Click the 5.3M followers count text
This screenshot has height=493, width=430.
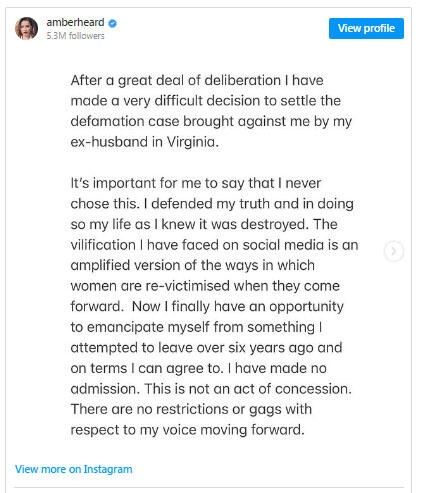coord(75,36)
